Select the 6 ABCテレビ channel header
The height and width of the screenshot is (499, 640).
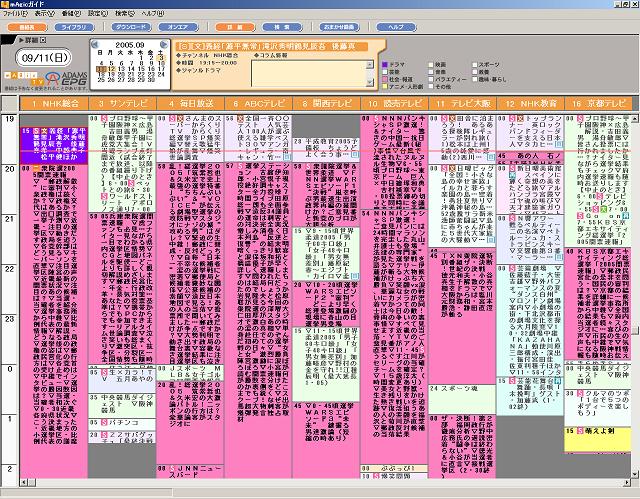[258, 103]
